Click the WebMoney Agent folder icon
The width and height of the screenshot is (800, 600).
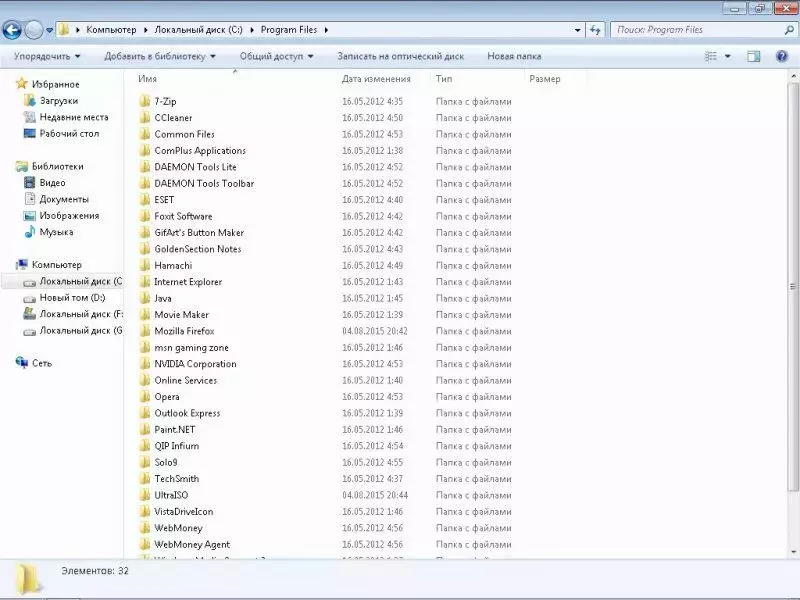(x=145, y=544)
